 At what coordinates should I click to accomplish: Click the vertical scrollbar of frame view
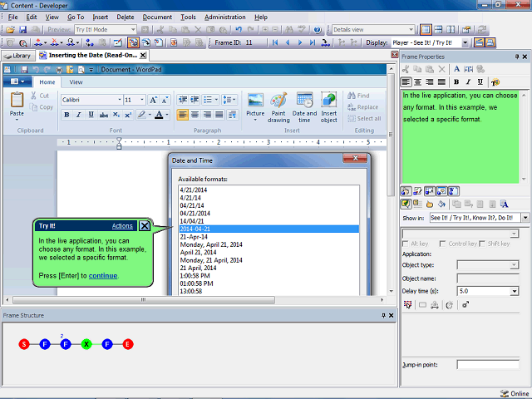pyautogui.click(x=391, y=135)
